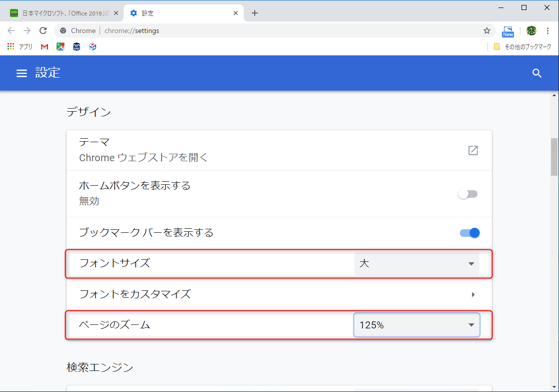Open the settings search magnifier icon

536,73
